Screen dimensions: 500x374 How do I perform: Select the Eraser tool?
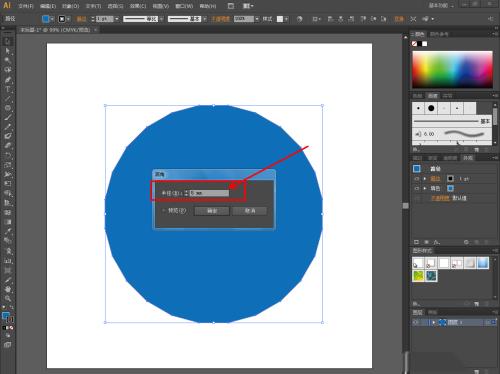pos(8,146)
